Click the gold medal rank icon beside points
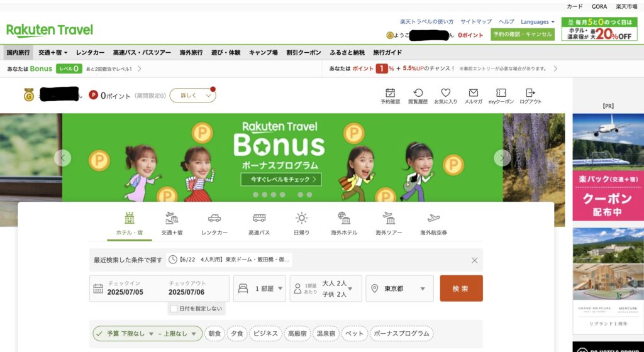The height and width of the screenshot is (352, 644). click(x=29, y=96)
